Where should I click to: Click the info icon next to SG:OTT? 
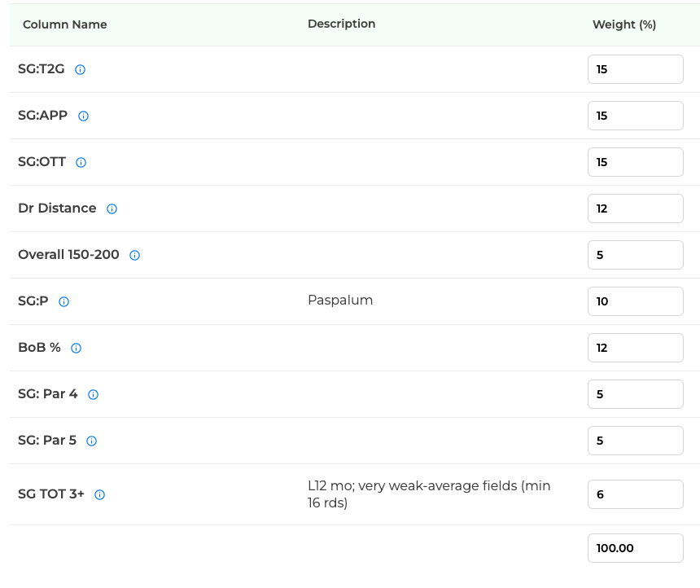tap(81, 163)
